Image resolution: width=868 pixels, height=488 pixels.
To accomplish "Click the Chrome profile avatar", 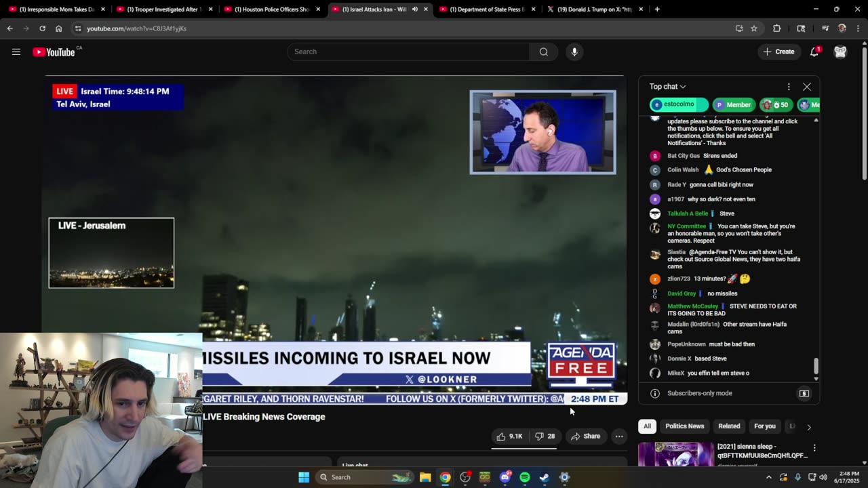I will point(842,28).
